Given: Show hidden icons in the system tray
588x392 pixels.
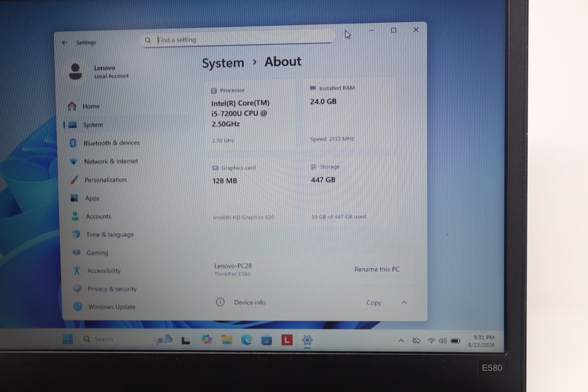Looking at the screenshot, I should pyautogui.click(x=401, y=341).
